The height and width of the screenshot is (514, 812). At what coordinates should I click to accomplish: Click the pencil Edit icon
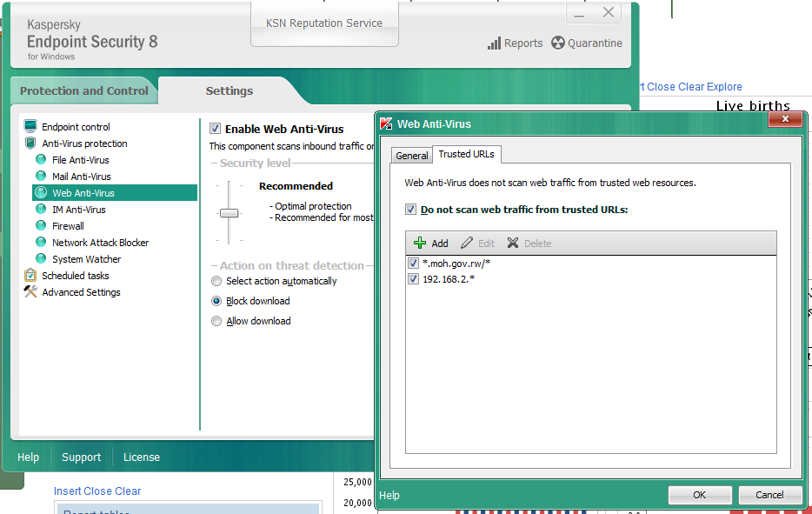(467, 243)
